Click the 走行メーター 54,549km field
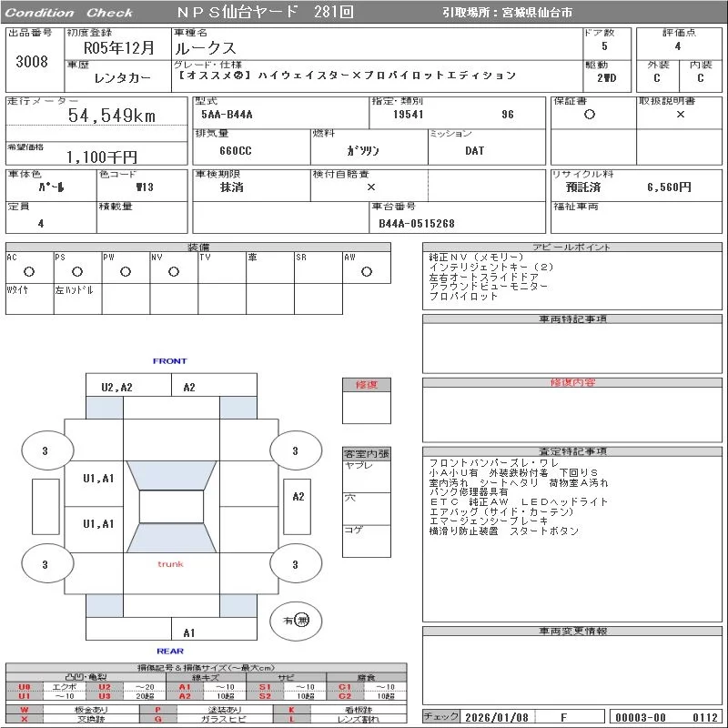Viewport: 728px width, 728px height. (x=96, y=116)
